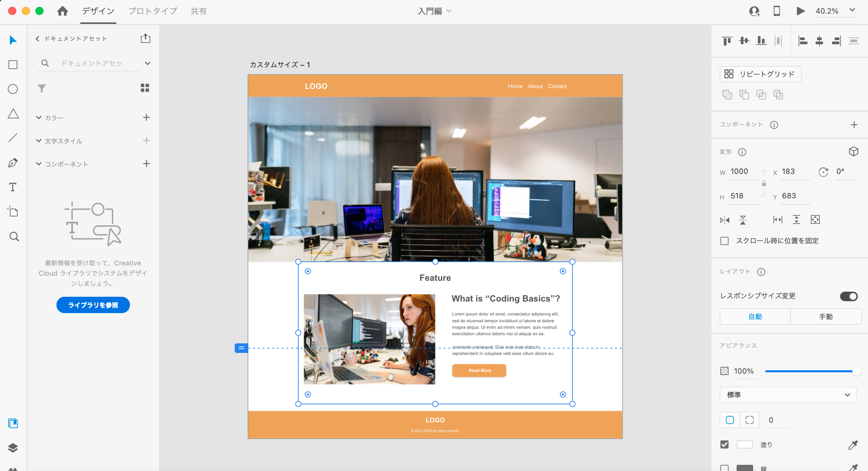Viewport: 868px width, 471px height.
Task: Collapse the カラー section
Action: tap(39, 118)
